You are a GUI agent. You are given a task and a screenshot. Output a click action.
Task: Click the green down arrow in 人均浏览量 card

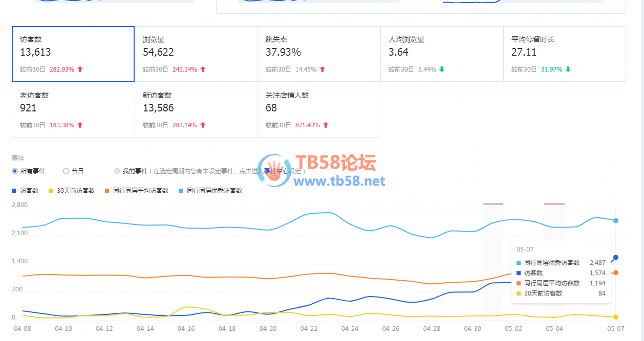[442, 70]
